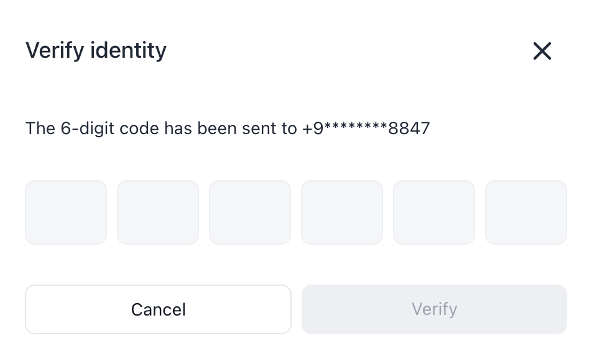
Task: Click the Verify button
Action: click(434, 309)
